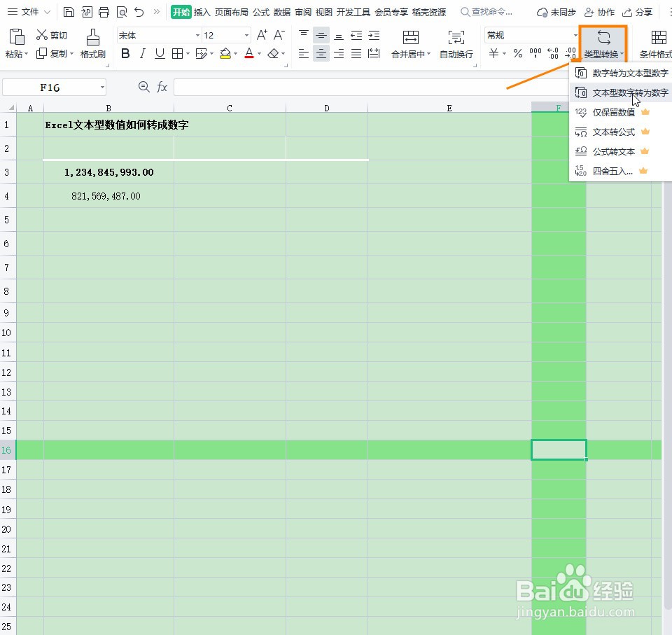Toggle Bold formatting
Viewport: 672px width, 635px height.
(125, 54)
